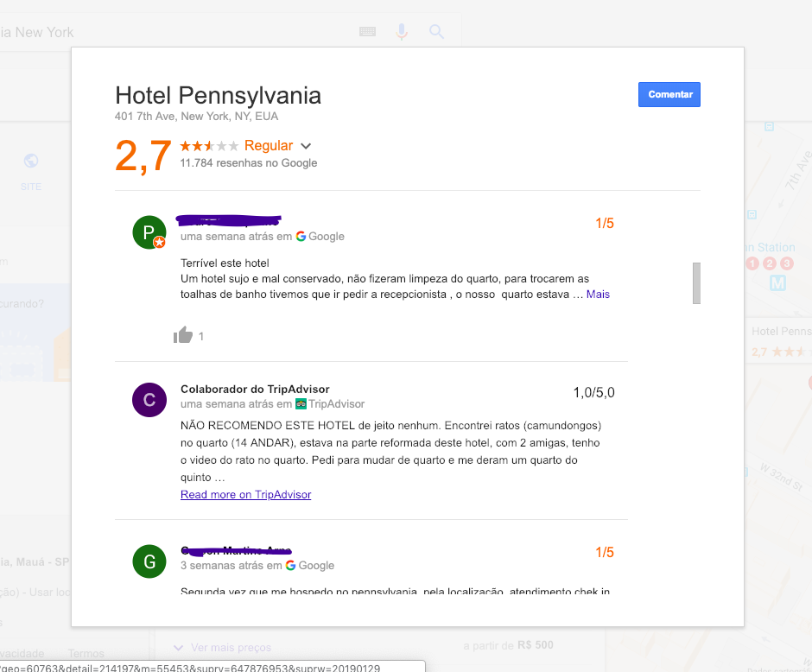Expand Ver mais preços chevron
The height and width of the screenshot is (672, 812).
179,647
